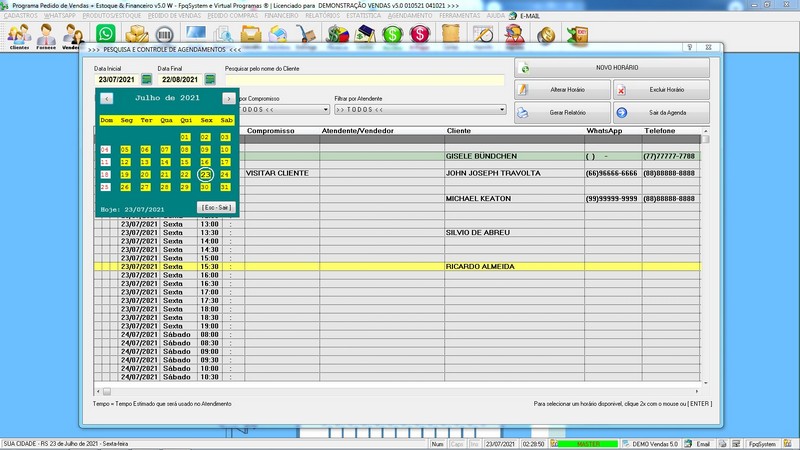This screenshot has height=450, width=800.
Task: Click the hand truck delivery toolbar icon
Action: [306, 35]
